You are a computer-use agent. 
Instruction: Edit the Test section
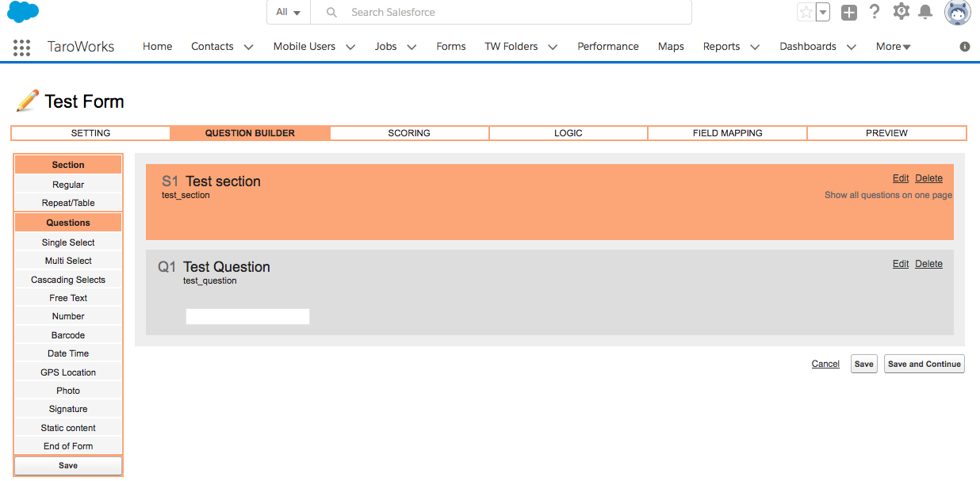[901, 178]
